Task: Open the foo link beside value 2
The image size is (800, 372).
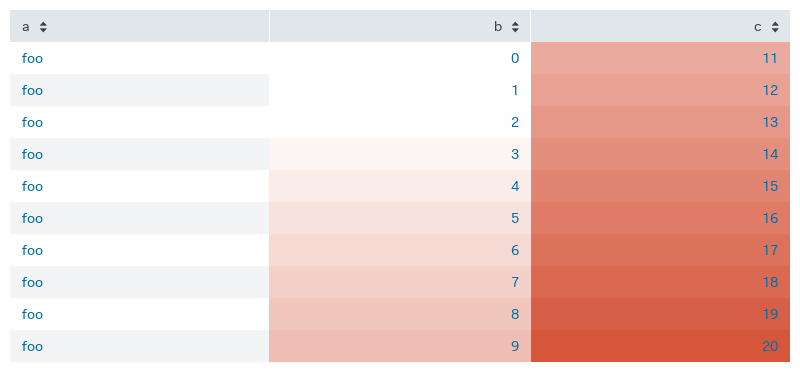Action: (x=32, y=122)
